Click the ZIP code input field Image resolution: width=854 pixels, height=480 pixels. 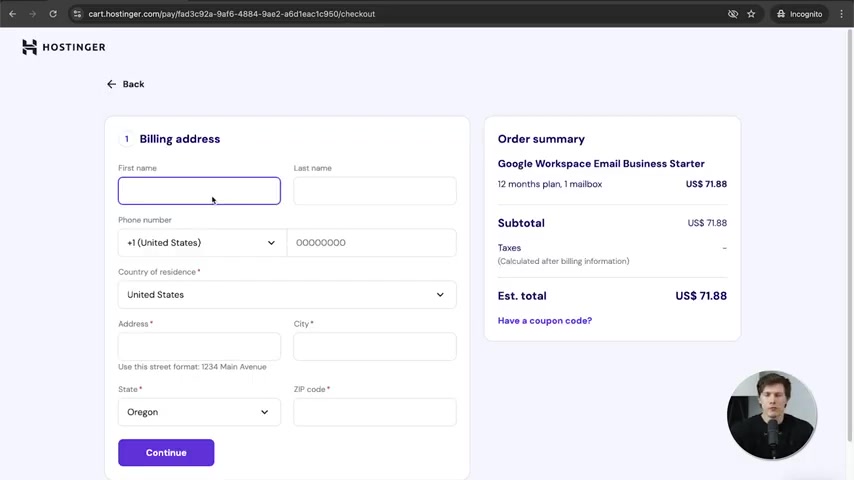tap(375, 412)
